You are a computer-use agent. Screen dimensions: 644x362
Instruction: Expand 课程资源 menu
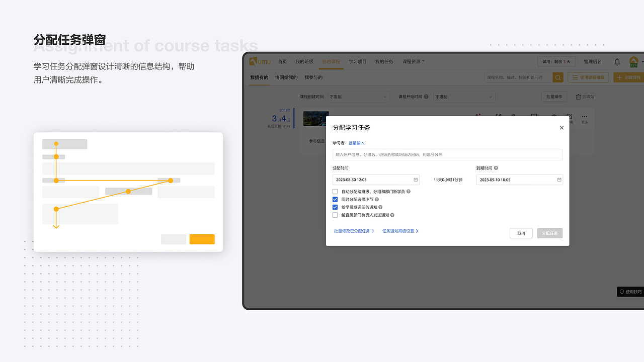(x=413, y=62)
